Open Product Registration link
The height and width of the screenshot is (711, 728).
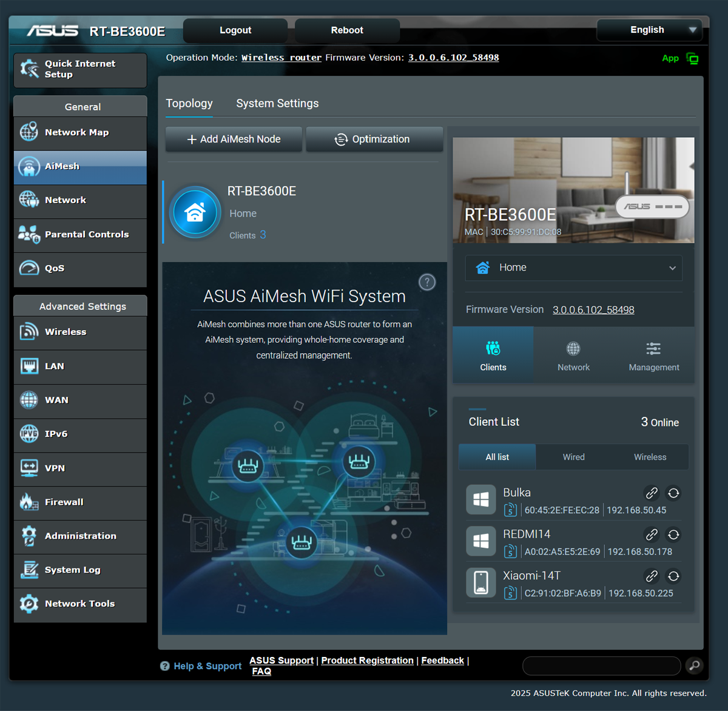(x=367, y=660)
